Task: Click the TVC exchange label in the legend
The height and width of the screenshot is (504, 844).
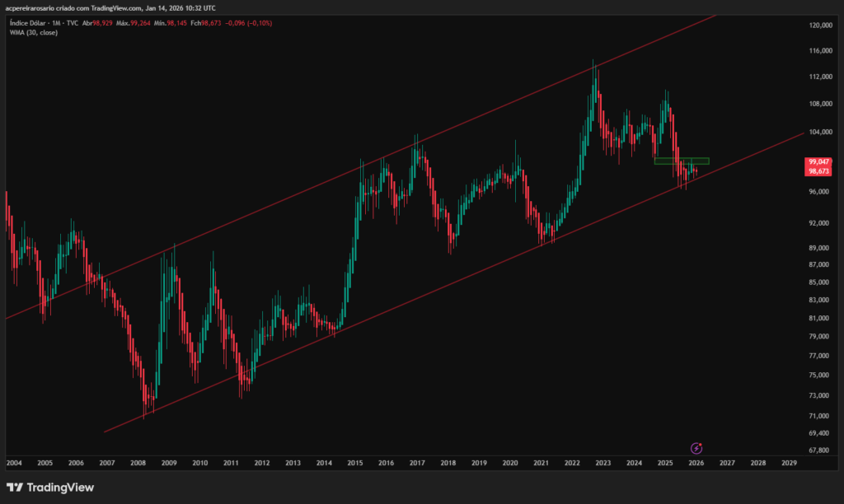Action: 74,23
